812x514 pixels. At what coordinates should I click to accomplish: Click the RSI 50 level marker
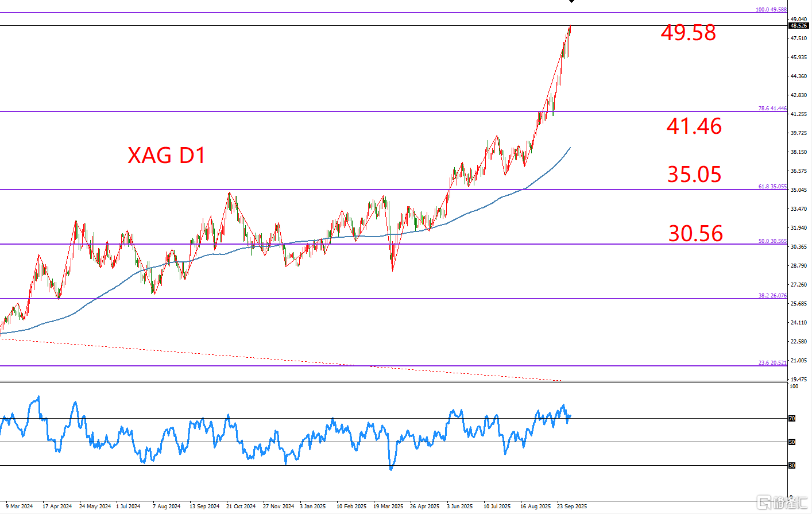(x=792, y=442)
